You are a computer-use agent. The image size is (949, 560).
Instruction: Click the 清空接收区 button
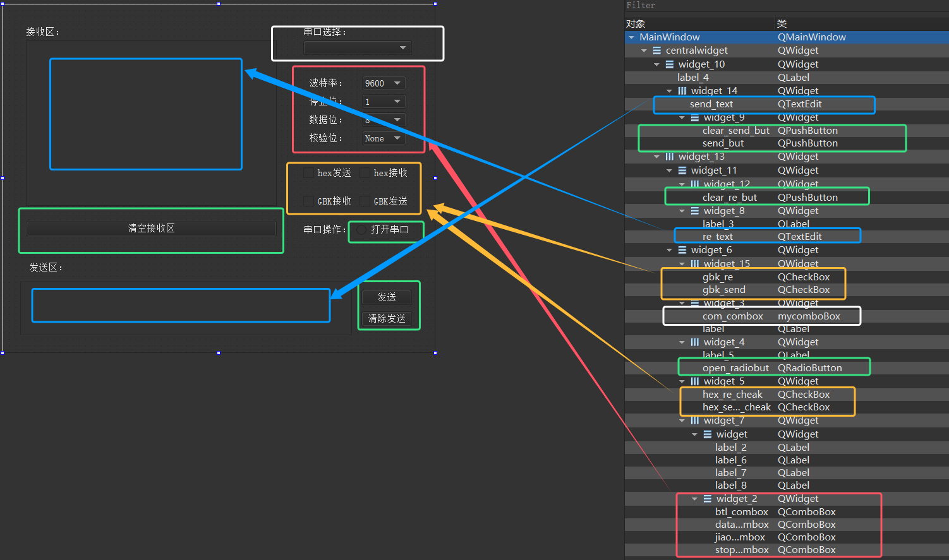pyautogui.click(x=151, y=229)
